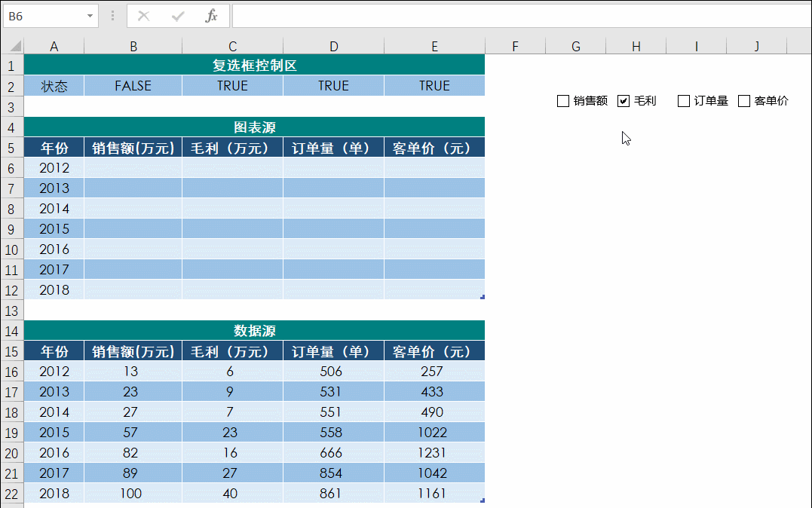
Task: Click 销售额(万元) header in row 5
Action: click(133, 148)
